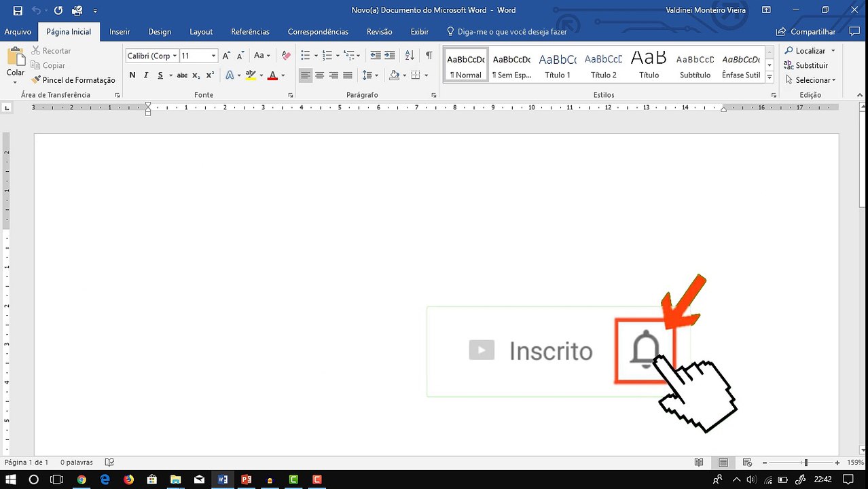Open the font name dropdown (Calibri)
The image size is (868, 489).
pyautogui.click(x=175, y=56)
